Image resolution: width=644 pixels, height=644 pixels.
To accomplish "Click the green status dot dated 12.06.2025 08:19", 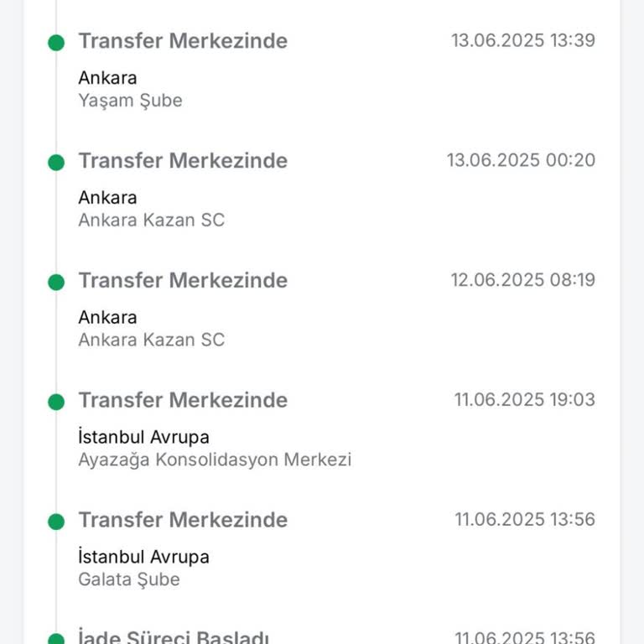I will point(56,283).
